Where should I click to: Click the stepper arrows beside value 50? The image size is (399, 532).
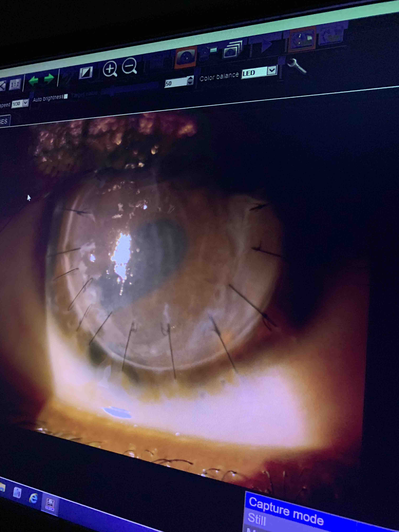click(x=190, y=80)
